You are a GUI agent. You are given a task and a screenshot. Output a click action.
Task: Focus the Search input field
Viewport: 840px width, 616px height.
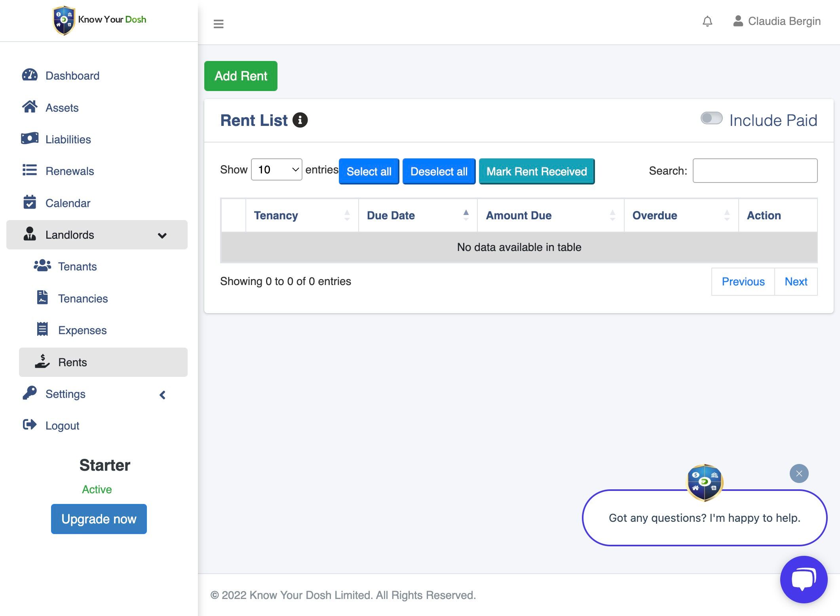(754, 171)
